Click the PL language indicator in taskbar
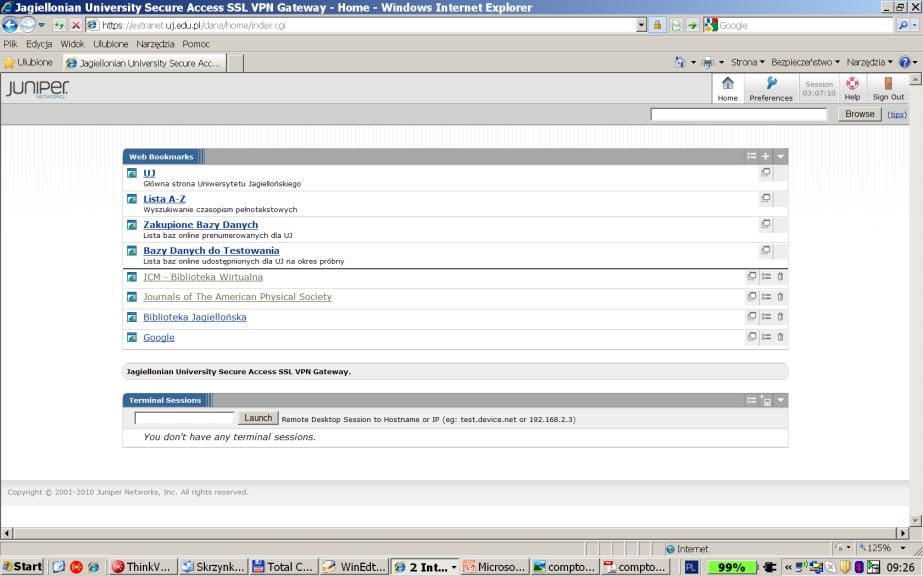The width and height of the screenshot is (923, 577). pos(692,567)
